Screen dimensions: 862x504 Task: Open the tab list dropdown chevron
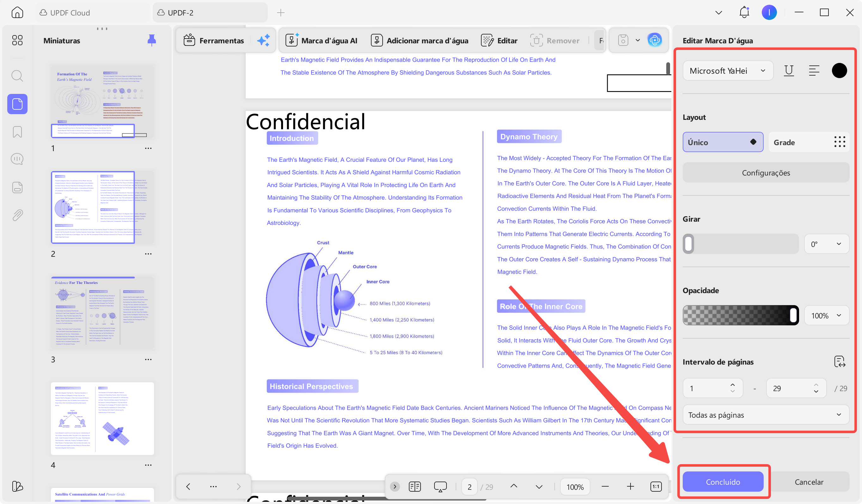(718, 13)
